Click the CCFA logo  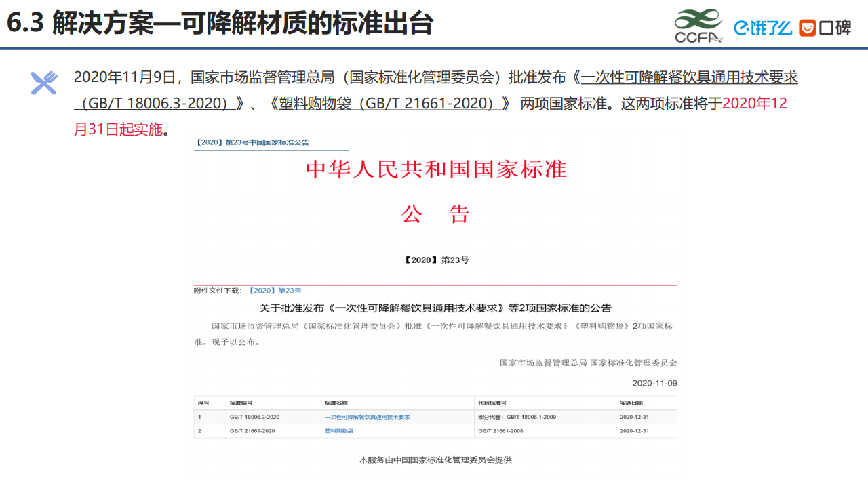[x=698, y=26]
